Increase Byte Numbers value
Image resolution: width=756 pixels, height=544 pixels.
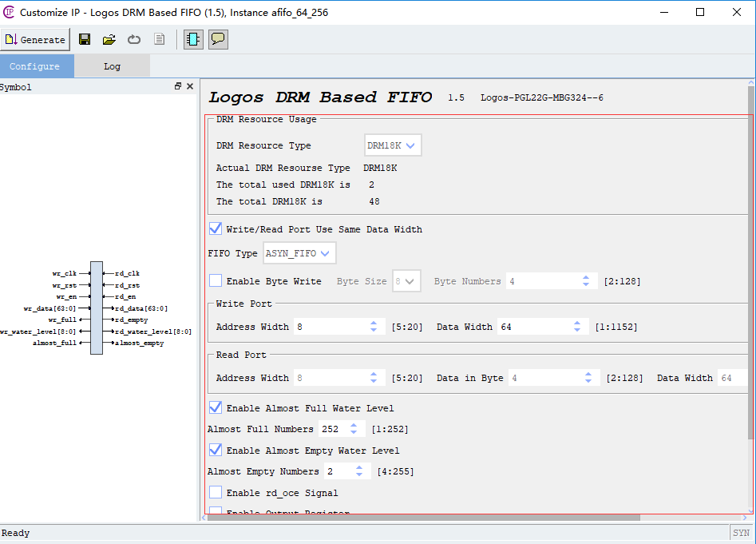pos(586,278)
